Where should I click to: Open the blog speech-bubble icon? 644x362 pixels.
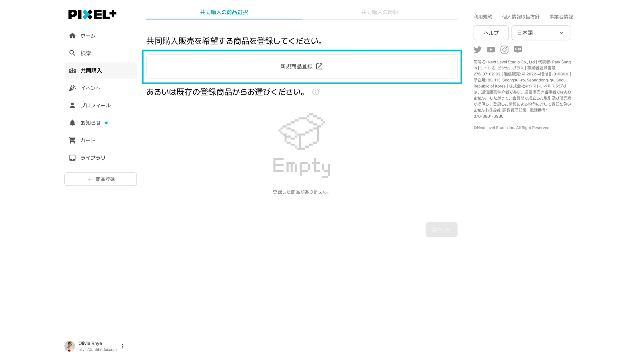tap(518, 49)
